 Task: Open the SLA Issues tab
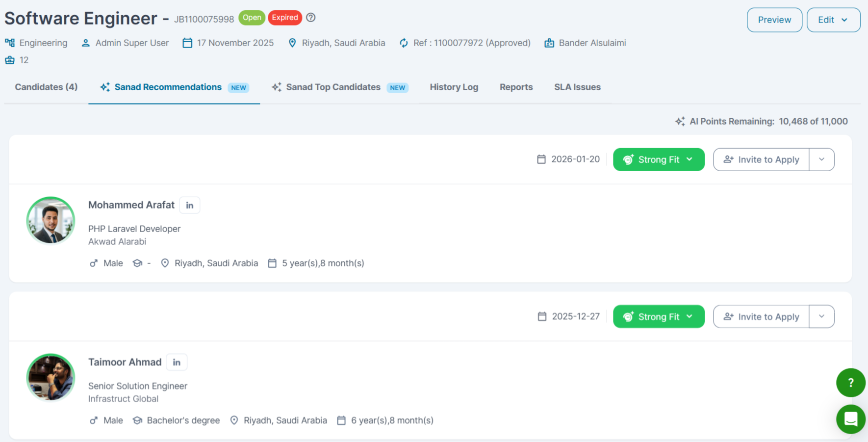577,87
